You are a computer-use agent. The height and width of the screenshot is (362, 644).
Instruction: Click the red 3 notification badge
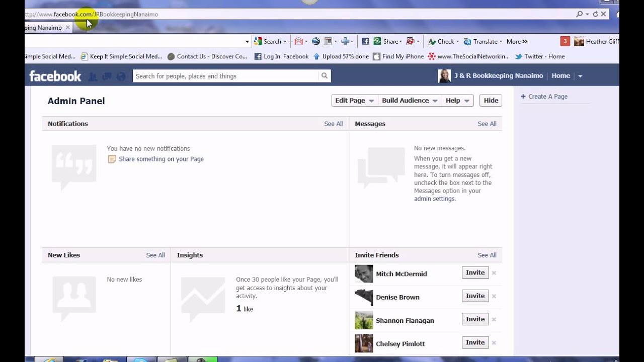[565, 41]
